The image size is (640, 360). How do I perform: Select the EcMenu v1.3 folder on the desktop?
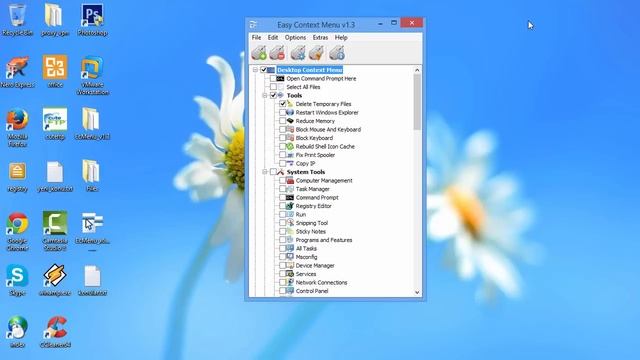point(92,124)
